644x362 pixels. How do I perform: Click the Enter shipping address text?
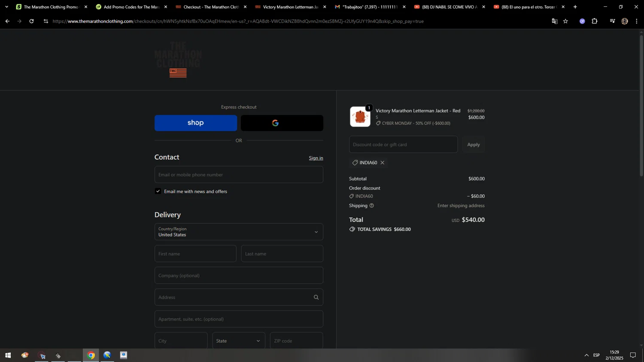point(461,205)
